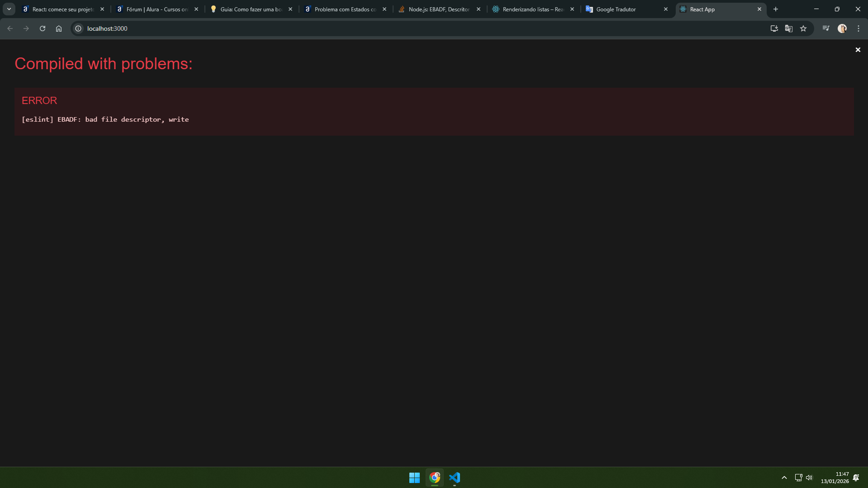This screenshot has height=488, width=868.
Task: Open the network settings tray icon
Action: click(x=798, y=478)
